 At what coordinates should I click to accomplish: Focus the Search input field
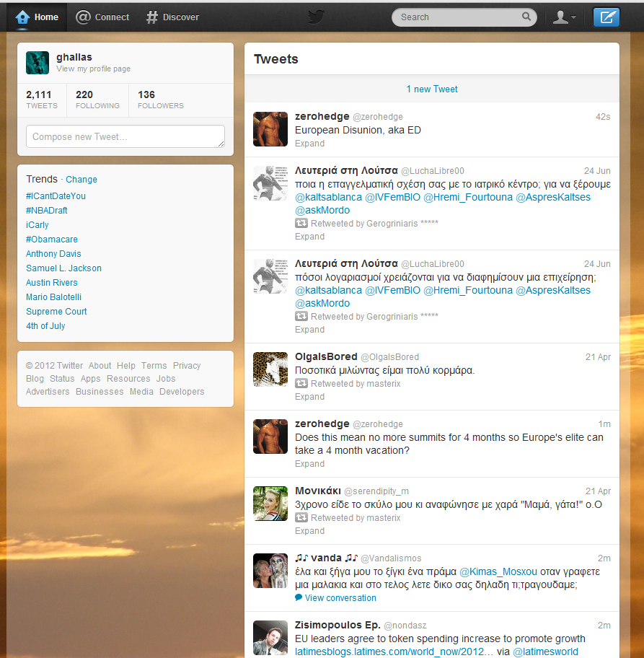coord(464,17)
